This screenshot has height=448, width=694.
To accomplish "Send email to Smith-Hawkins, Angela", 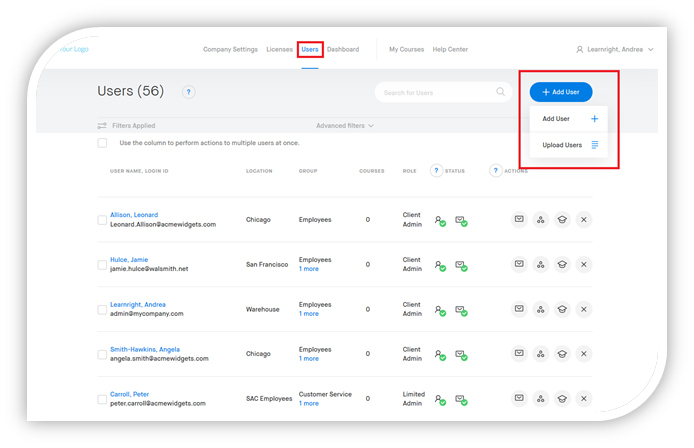I will point(519,354).
